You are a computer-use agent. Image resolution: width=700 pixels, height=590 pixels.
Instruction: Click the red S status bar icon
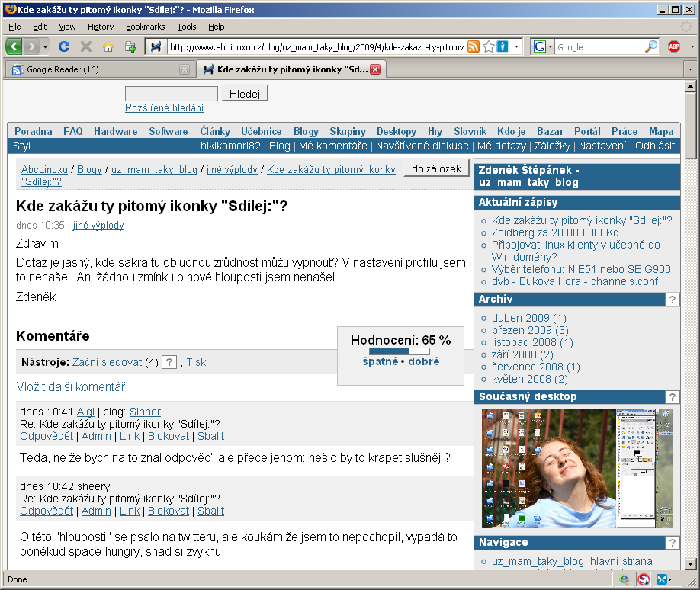coord(644,580)
